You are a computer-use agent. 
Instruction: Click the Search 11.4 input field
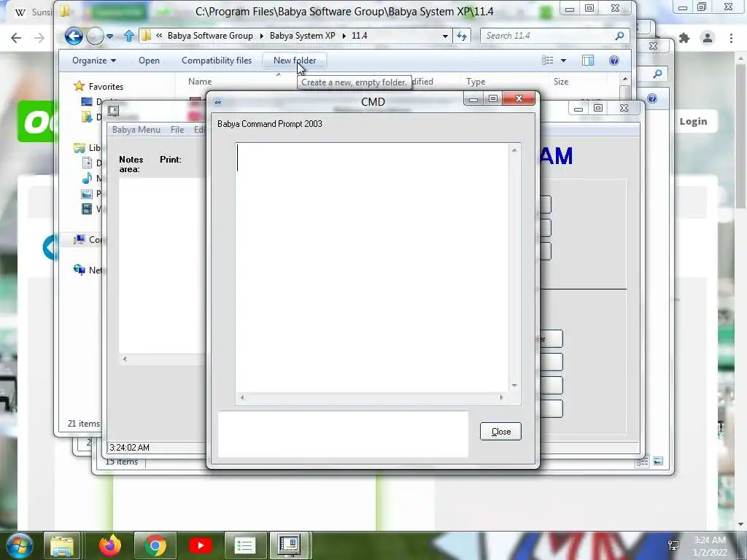[x=546, y=36]
